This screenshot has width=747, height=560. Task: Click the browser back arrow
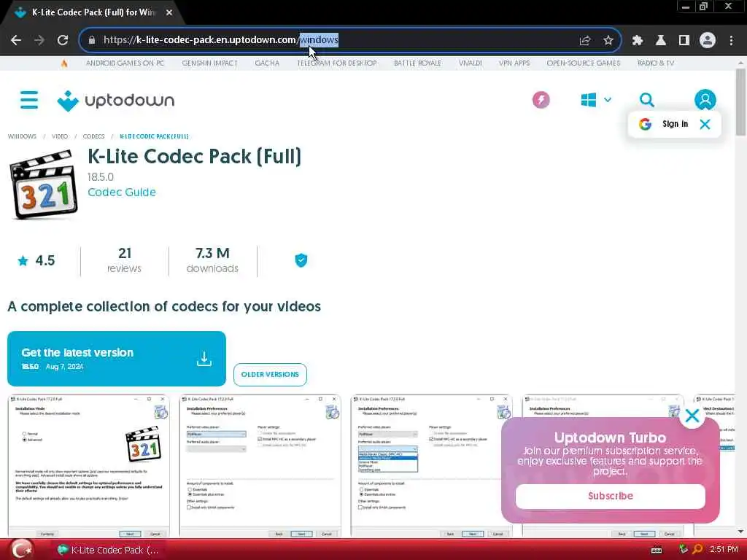tap(16, 40)
